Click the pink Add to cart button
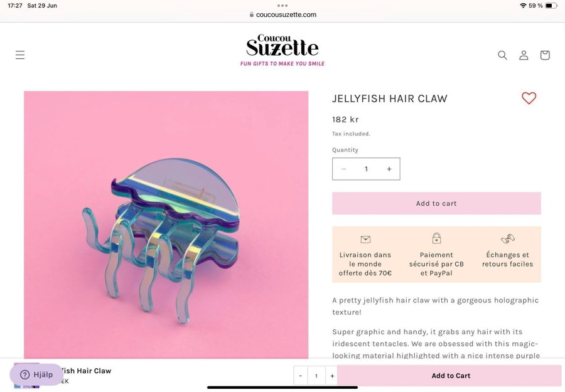The image size is (565, 392). pyautogui.click(x=436, y=203)
